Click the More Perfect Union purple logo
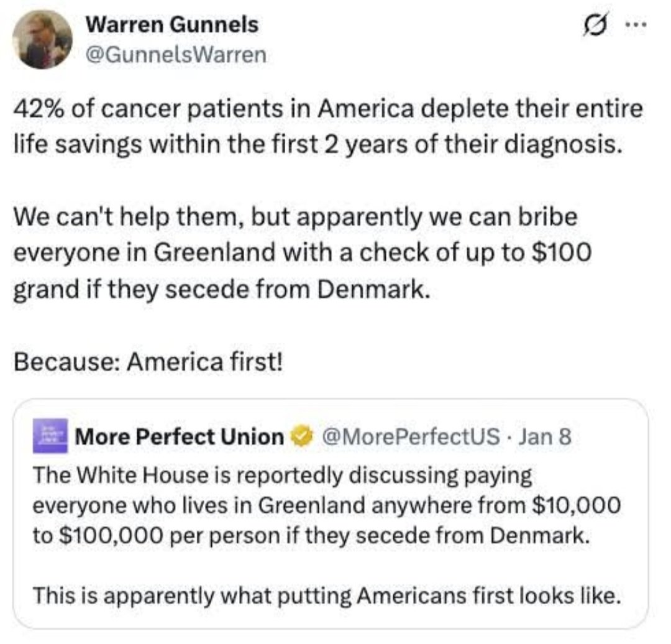The image size is (671, 644). pyautogui.click(x=50, y=436)
